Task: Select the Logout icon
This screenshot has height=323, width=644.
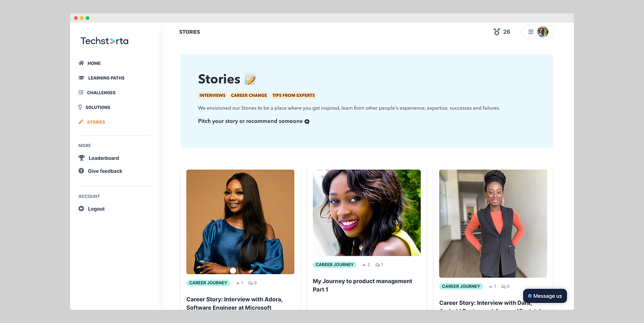Action: coord(81,208)
